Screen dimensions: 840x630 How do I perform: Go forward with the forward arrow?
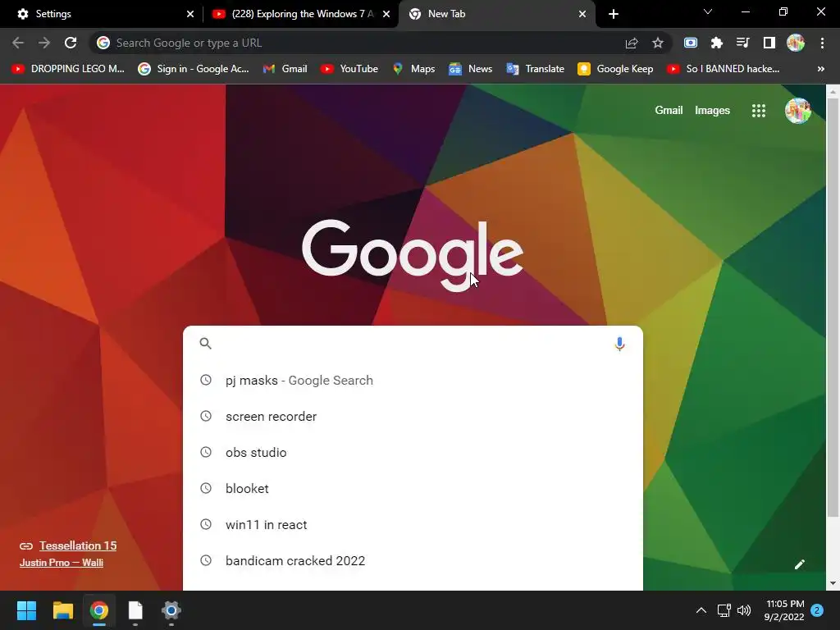(44, 43)
